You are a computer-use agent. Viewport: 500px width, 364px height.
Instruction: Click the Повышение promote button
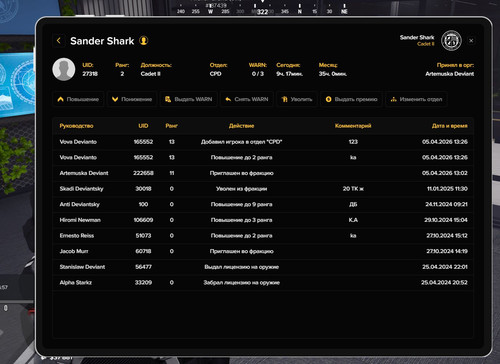click(x=78, y=99)
